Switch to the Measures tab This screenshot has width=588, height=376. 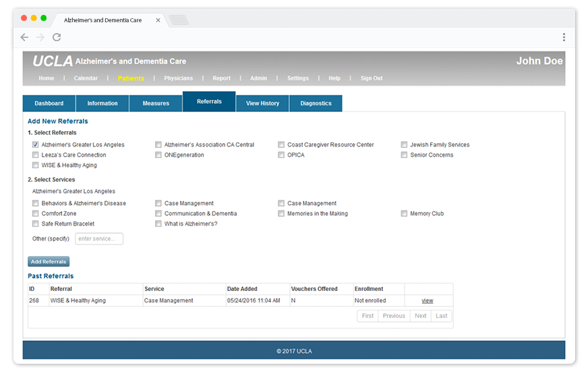coord(156,103)
